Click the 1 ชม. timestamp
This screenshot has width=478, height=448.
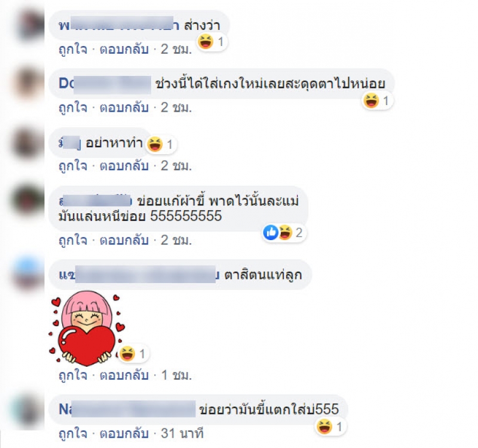[176, 375]
